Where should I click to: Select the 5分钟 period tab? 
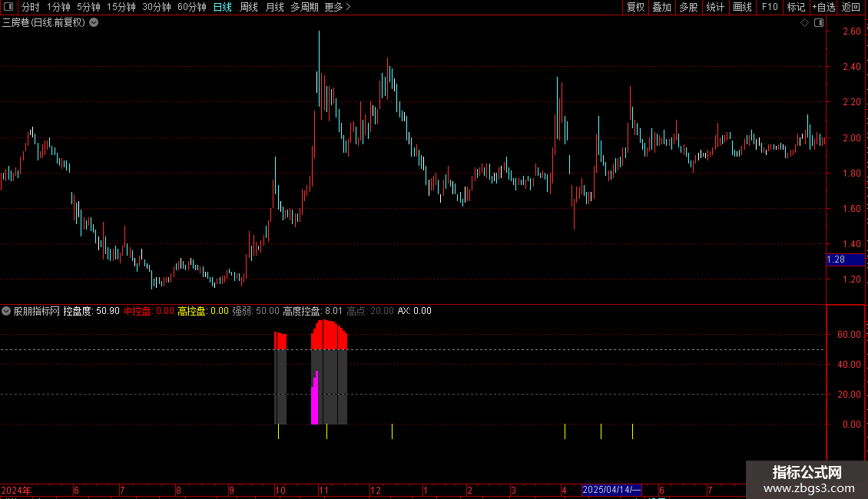tap(88, 7)
